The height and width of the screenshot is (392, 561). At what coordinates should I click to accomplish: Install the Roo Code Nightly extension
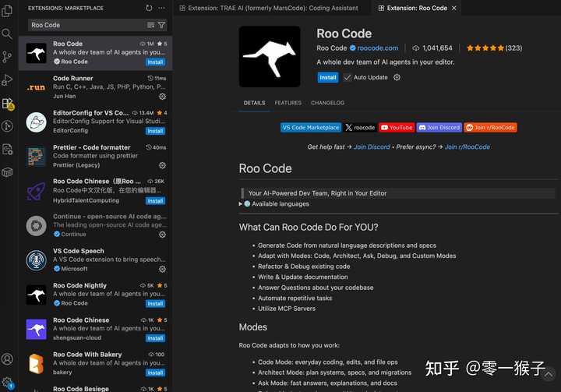(x=155, y=304)
